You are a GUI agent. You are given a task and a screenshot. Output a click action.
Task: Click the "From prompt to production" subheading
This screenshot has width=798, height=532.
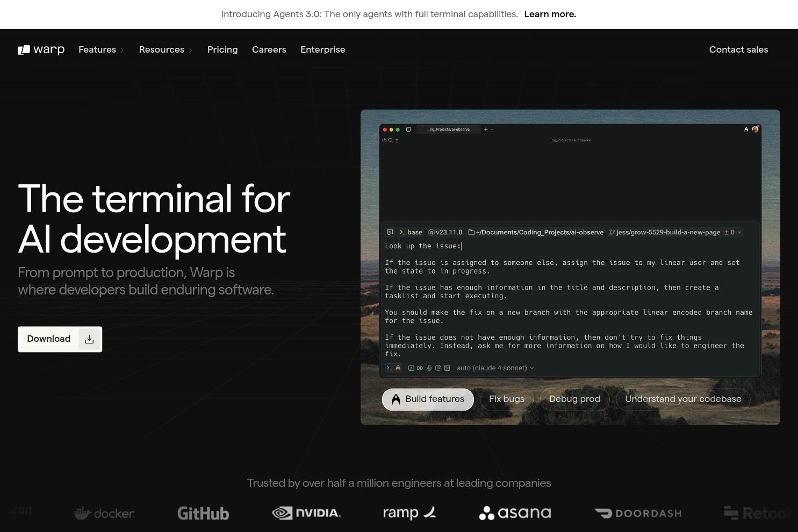(146, 281)
